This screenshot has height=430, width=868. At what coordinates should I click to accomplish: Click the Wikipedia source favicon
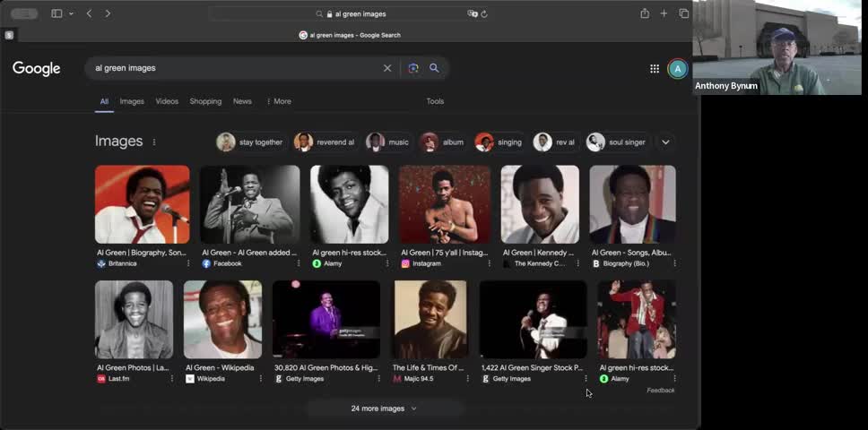pos(190,379)
